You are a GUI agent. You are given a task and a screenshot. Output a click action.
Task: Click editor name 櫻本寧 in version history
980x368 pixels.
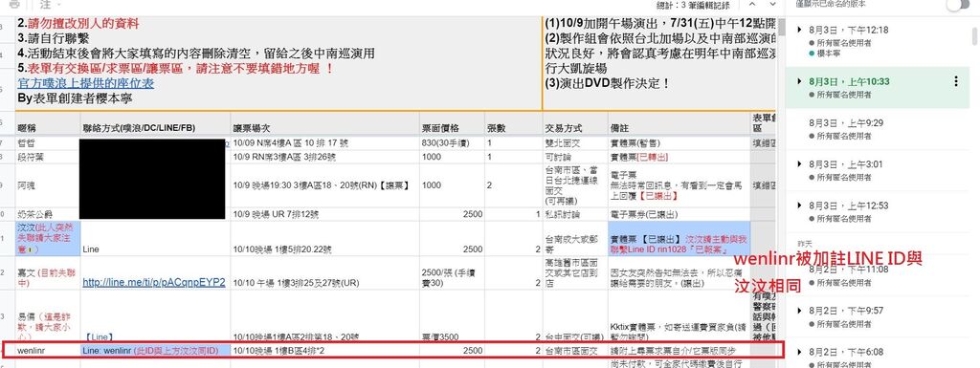[829, 54]
